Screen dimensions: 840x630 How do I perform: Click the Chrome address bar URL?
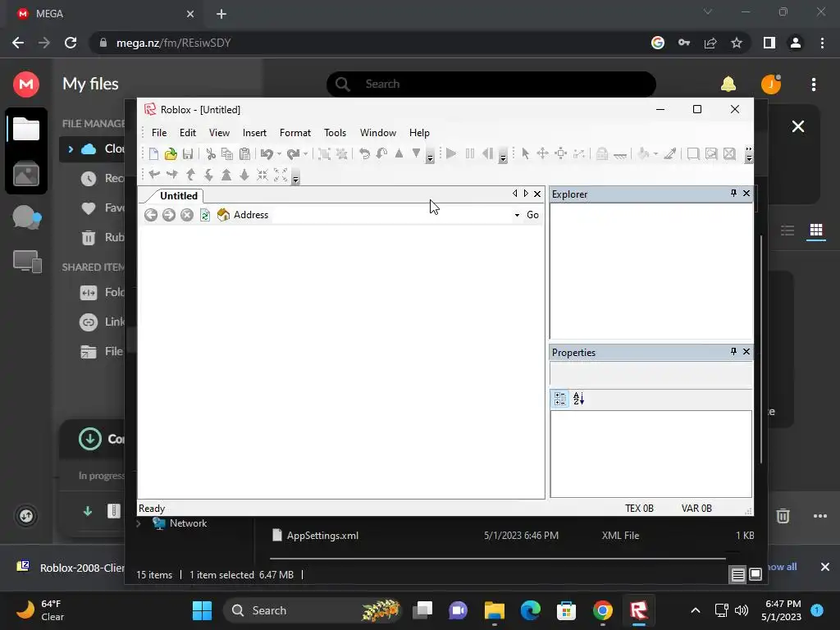pos(174,43)
